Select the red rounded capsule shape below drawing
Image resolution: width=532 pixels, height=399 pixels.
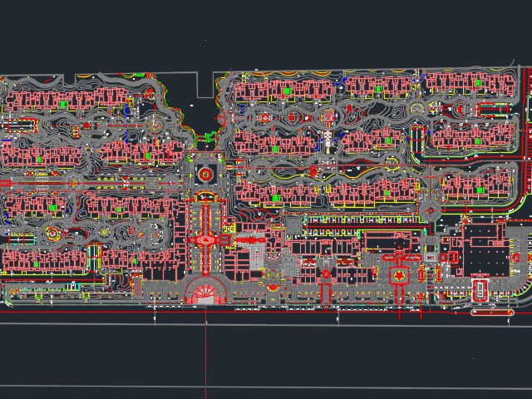(492, 313)
